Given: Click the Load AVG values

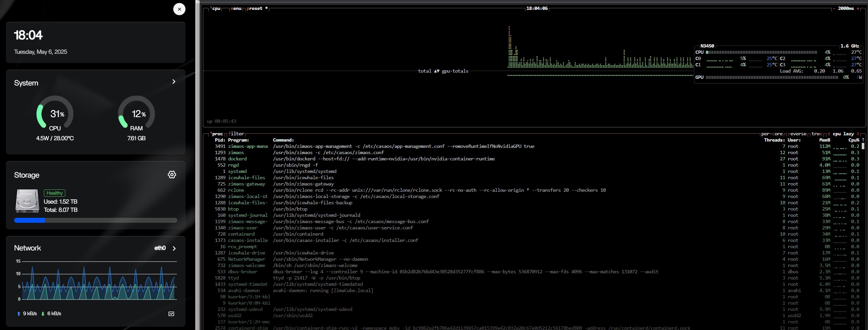Looking at the screenshot, I should pyautogui.click(x=838, y=71).
